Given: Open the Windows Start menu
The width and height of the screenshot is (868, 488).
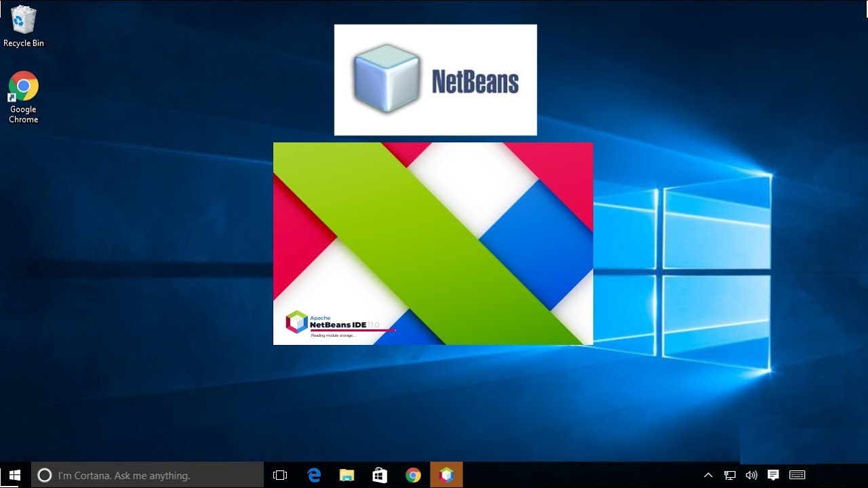Looking at the screenshot, I should pos(15,475).
